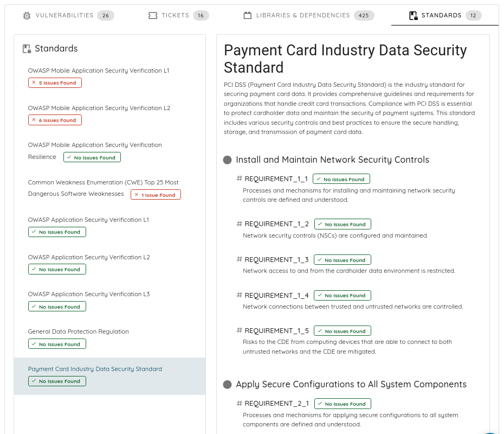Click the 1 Issue Found badge
The height and width of the screenshot is (434, 504).
point(156,195)
